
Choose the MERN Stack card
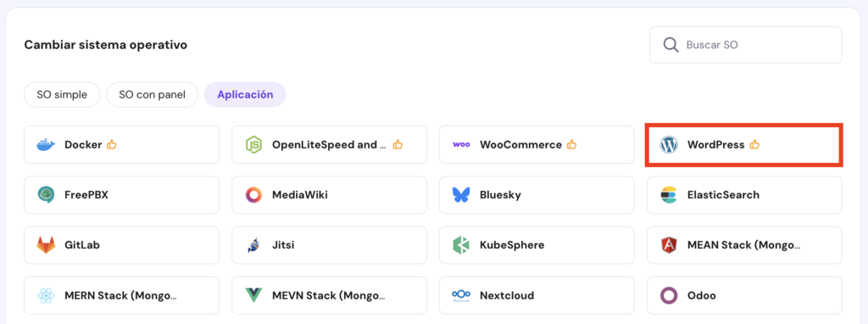coord(122,295)
